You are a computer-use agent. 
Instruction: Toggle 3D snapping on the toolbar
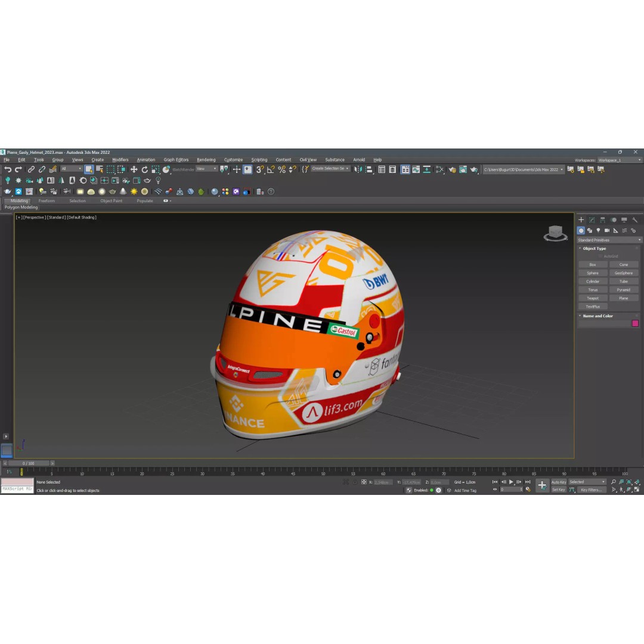[260, 170]
